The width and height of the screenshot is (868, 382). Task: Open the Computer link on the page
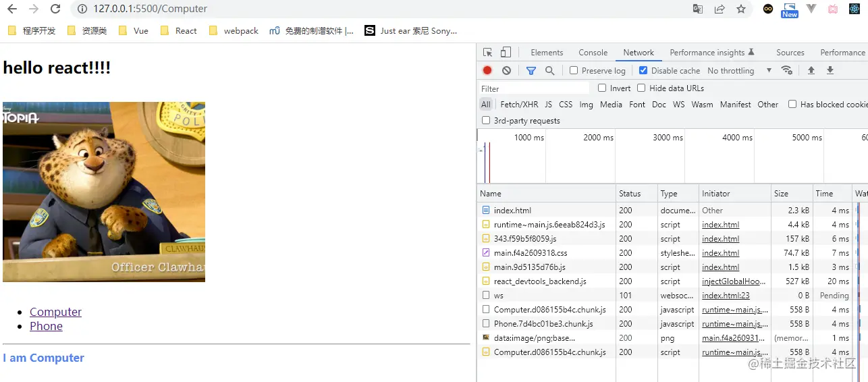pos(55,312)
